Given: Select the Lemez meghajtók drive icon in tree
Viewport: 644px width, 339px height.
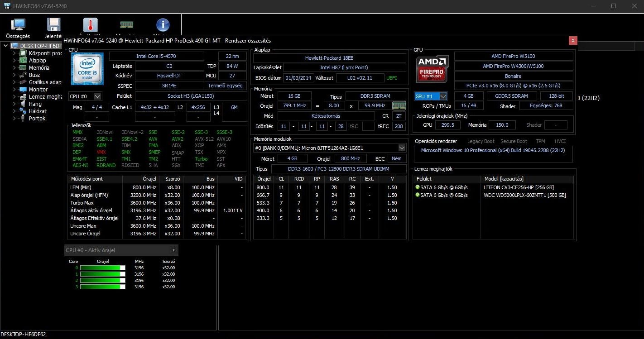Looking at the screenshot, I should [x=24, y=96].
